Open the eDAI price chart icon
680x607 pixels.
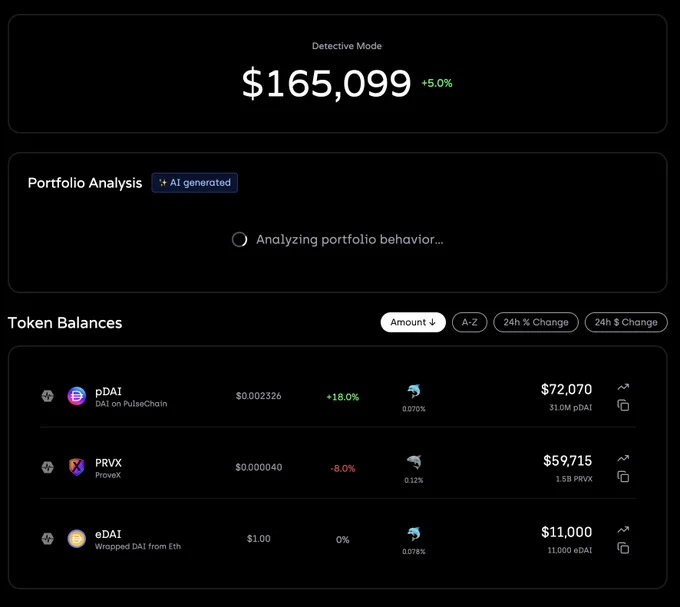(623, 529)
